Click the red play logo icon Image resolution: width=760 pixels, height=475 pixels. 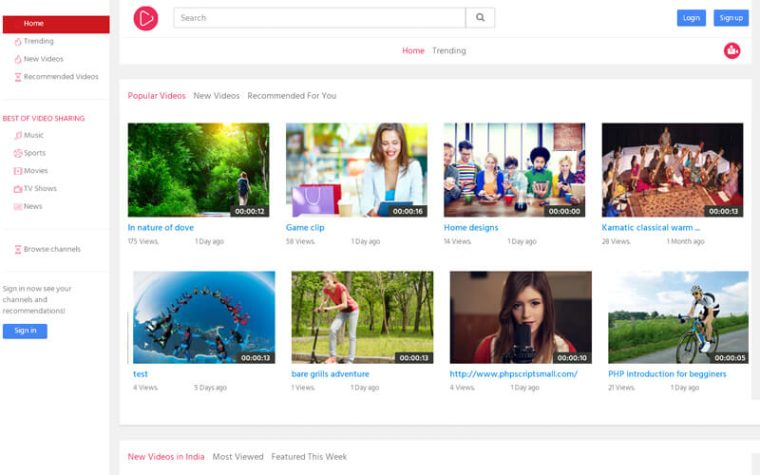coord(146,17)
